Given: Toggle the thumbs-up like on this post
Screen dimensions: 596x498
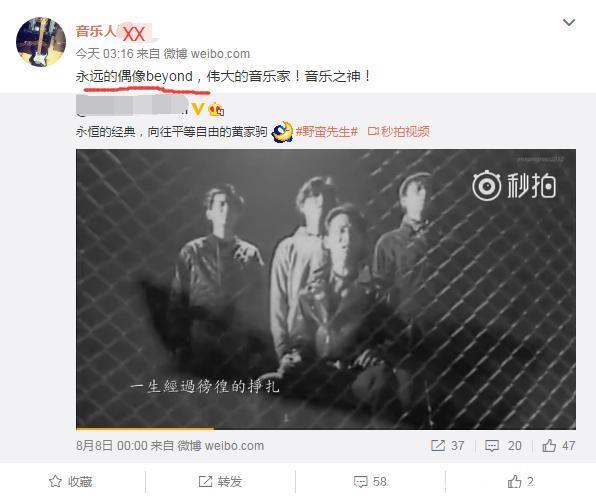Looking at the screenshot, I should coord(520,482).
